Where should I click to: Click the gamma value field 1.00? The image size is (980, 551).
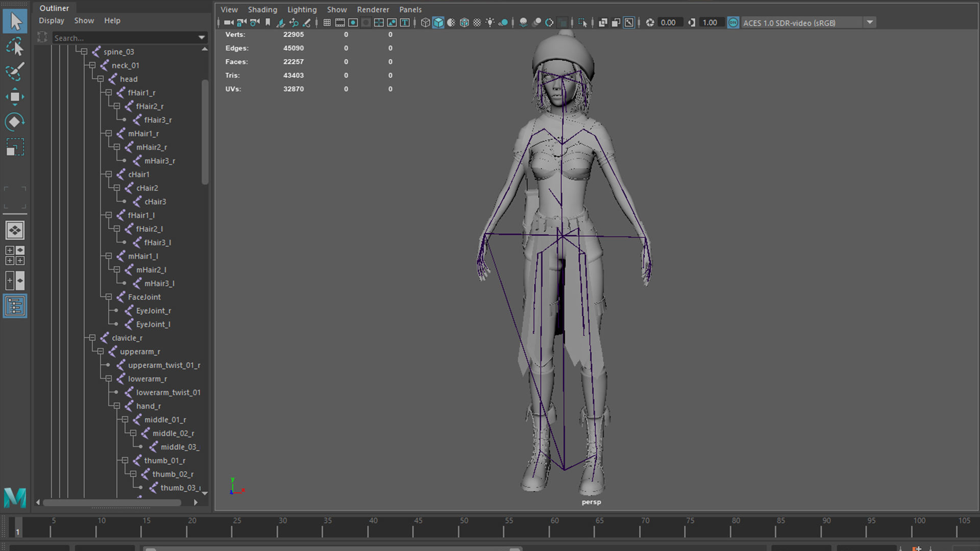pos(710,22)
